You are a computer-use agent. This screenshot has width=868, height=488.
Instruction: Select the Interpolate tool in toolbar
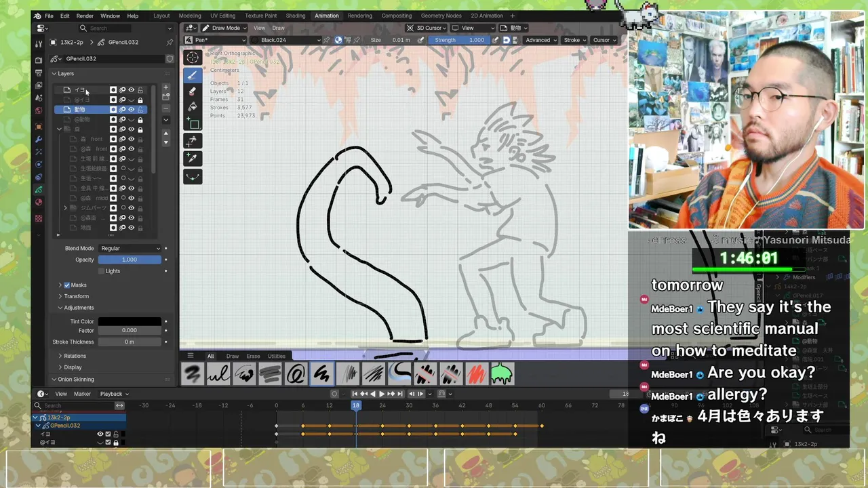193,176
